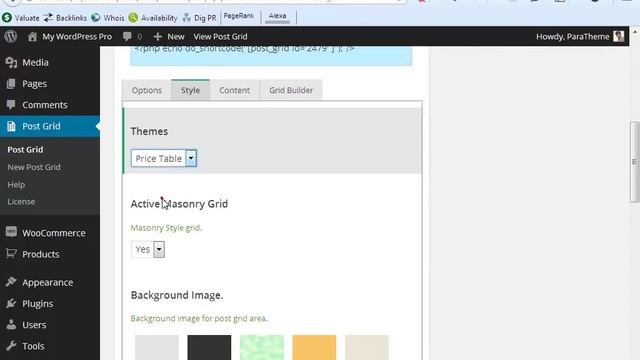This screenshot has width=640, height=360.
Task: Click the Pages sidebar icon
Action: [11, 84]
